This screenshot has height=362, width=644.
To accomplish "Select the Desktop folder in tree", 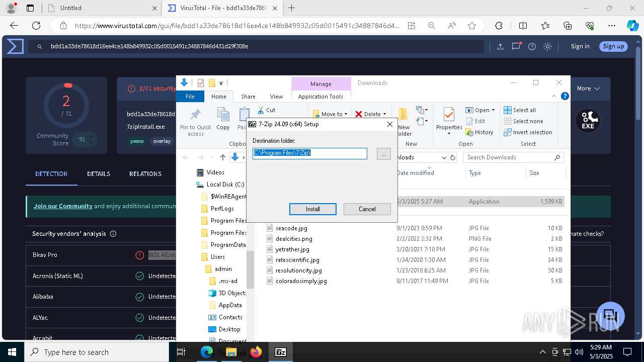I will point(224,329).
